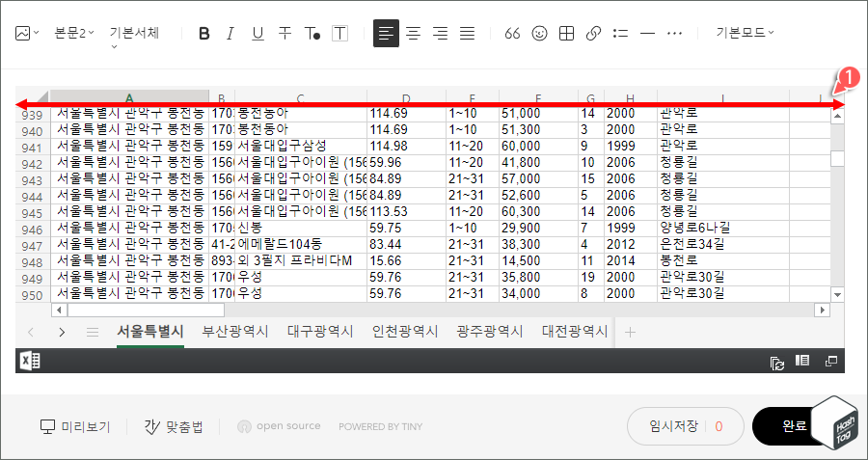This screenshot has height=460, width=868.
Task: Select the 양녕로6나길 cell
Action: [723, 228]
